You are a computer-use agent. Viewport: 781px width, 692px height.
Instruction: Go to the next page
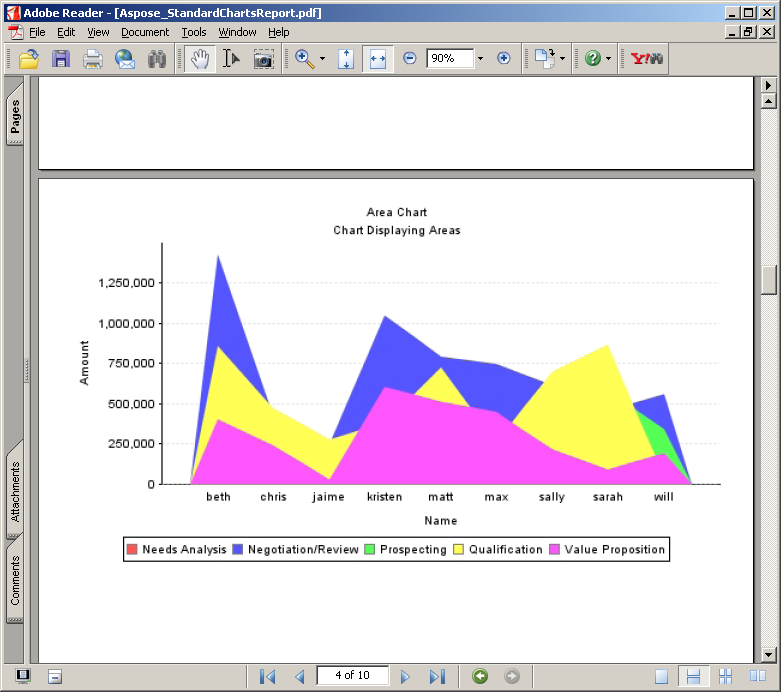tap(405, 676)
